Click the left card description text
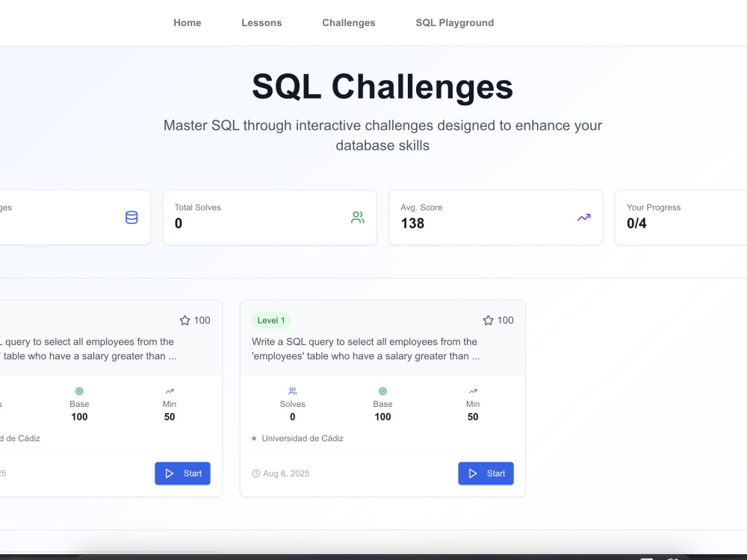Viewport: 747px width, 560px height. [88, 349]
